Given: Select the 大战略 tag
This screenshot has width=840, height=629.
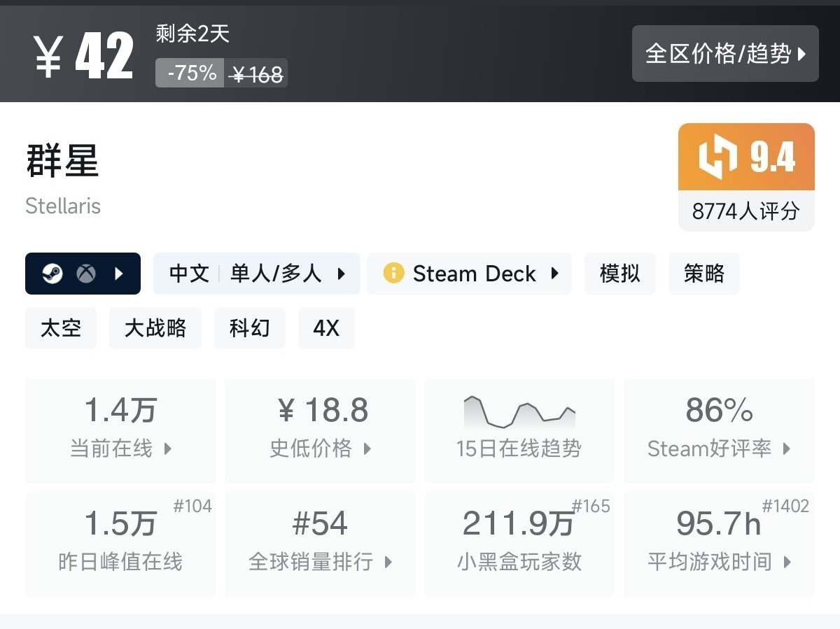Looking at the screenshot, I should point(155,328).
